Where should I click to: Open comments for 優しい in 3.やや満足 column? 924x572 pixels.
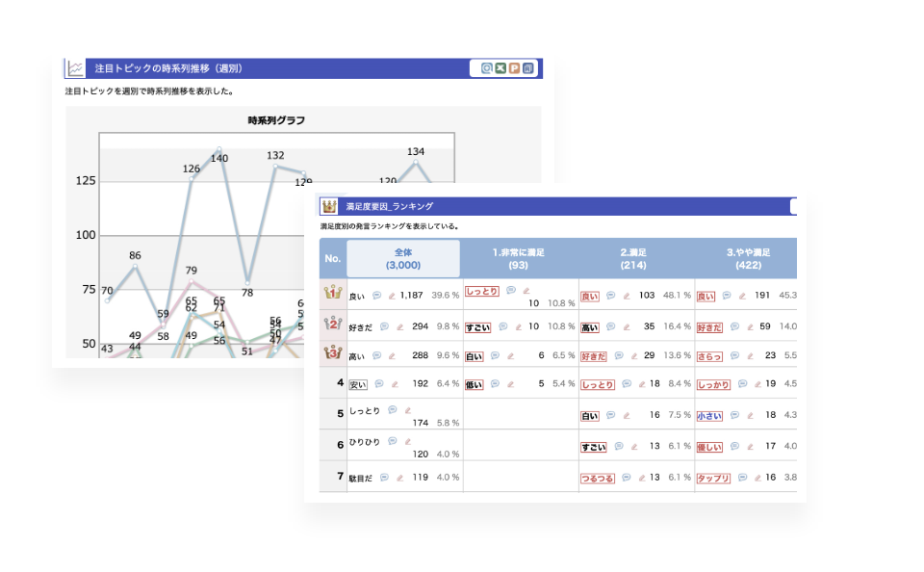[734, 447]
